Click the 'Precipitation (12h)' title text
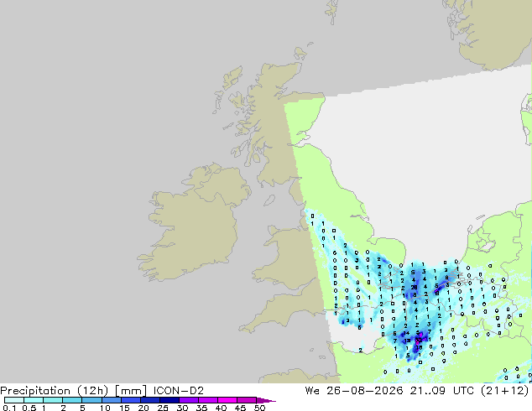This screenshot has width=532, height=411. [55, 391]
